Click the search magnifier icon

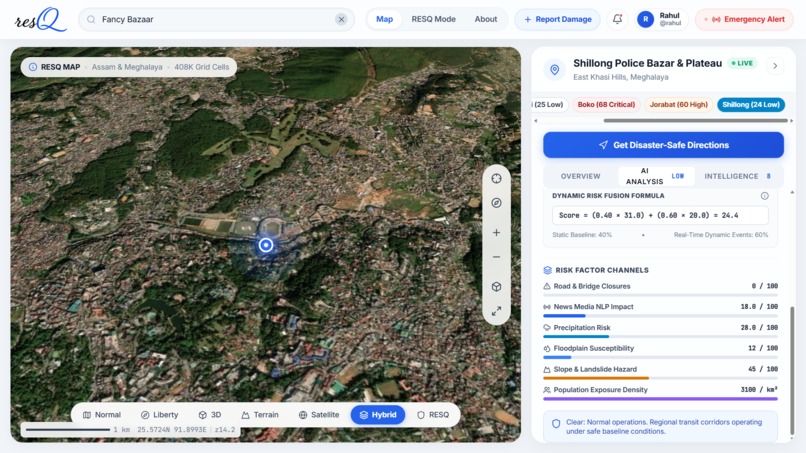(91, 20)
